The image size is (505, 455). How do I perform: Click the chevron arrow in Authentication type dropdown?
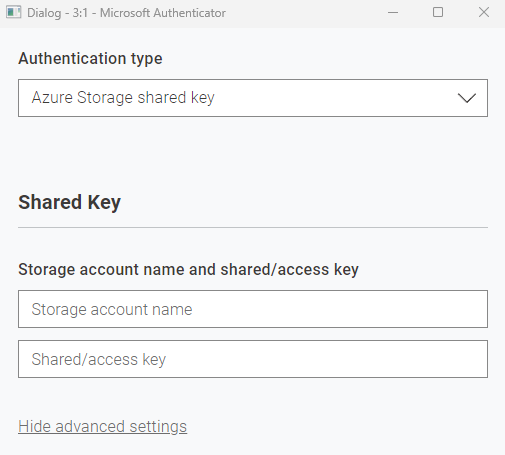click(467, 98)
